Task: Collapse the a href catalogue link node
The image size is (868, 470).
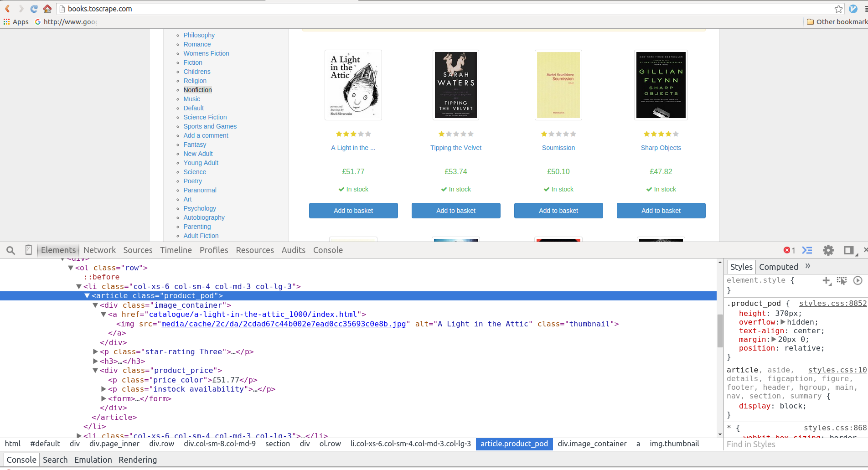Action: (x=103, y=315)
